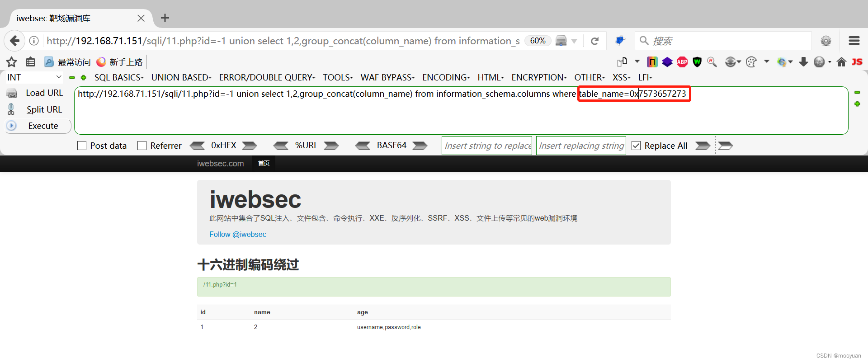Click the browser search box

tap(723, 41)
